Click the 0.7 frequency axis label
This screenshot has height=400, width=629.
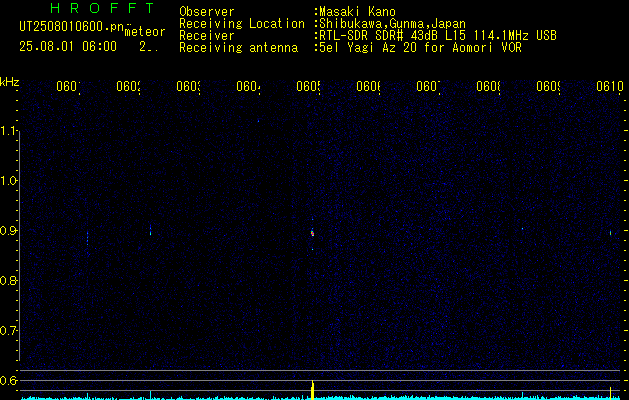[8, 331]
